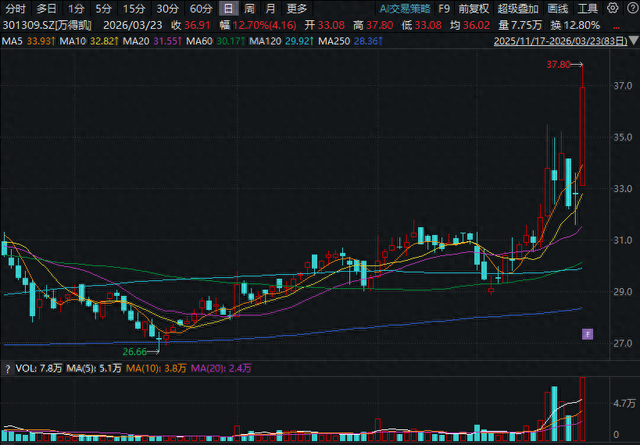Click the VOL indicator help icon
640x445 pixels.
[7, 369]
